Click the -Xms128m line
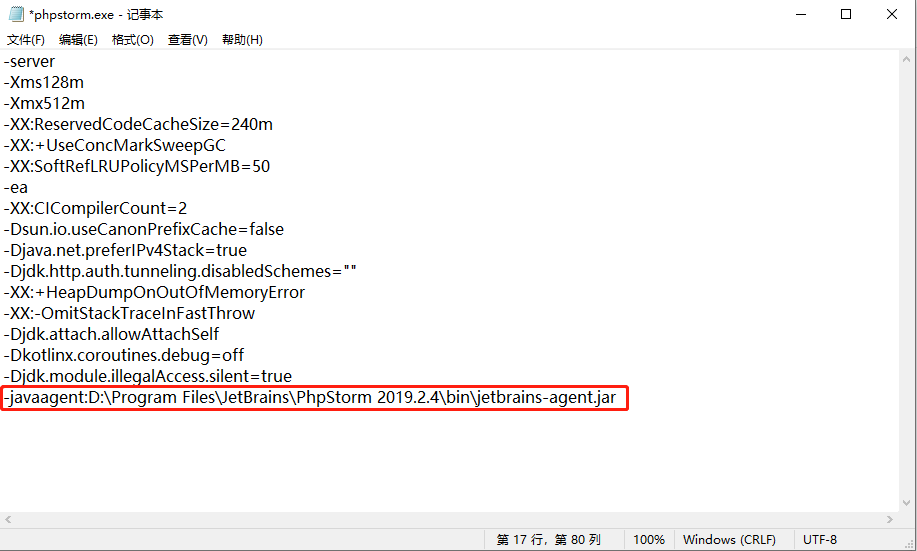This screenshot has width=917, height=551. (44, 82)
